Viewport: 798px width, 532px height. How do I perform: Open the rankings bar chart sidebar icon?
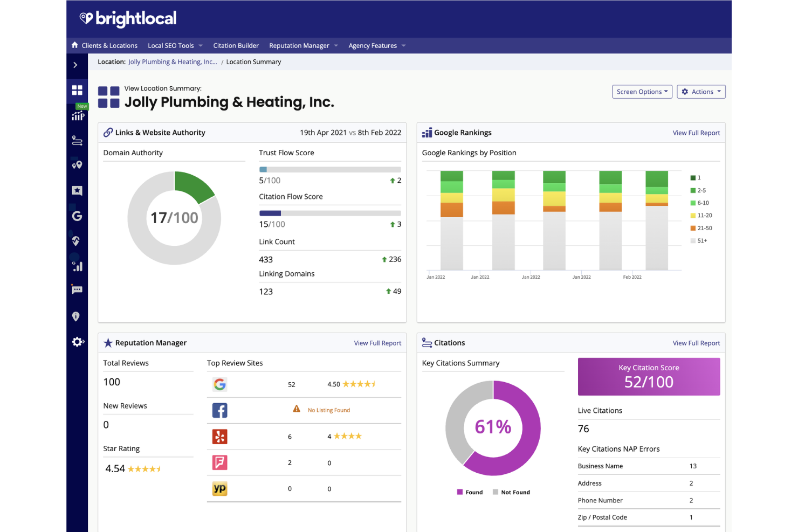coord(78,266)
